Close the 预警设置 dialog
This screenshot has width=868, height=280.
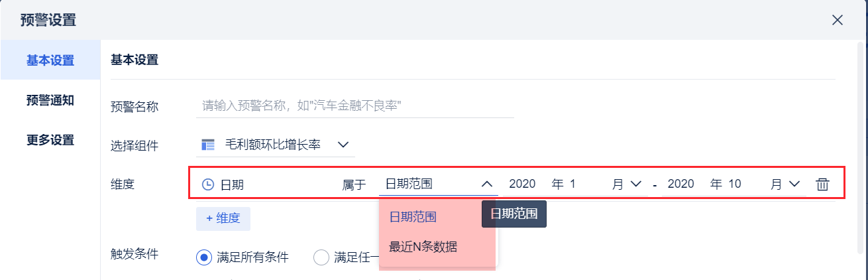tap(838, 20)
